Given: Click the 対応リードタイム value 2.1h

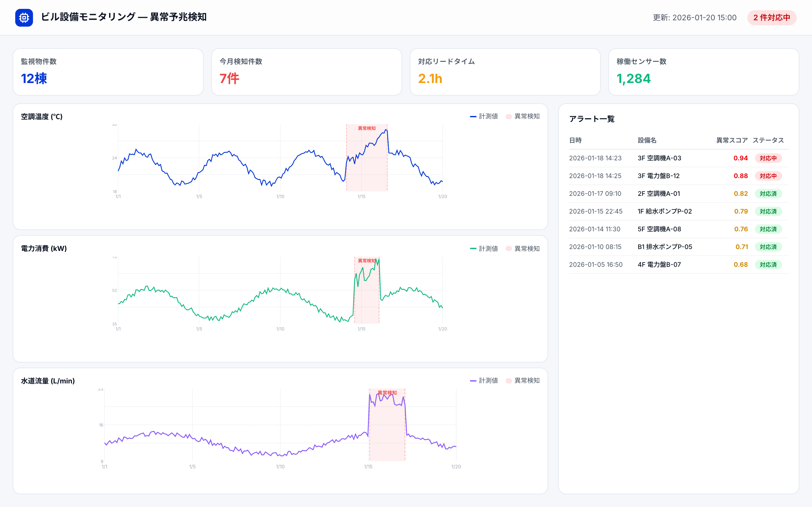Looking at the screenshot, I should pos(430,79).
